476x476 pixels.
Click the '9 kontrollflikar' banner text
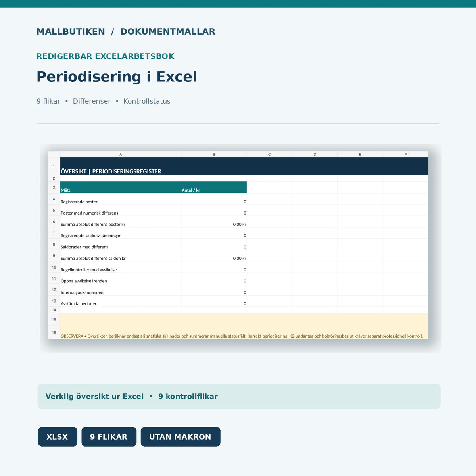(188, 396)
